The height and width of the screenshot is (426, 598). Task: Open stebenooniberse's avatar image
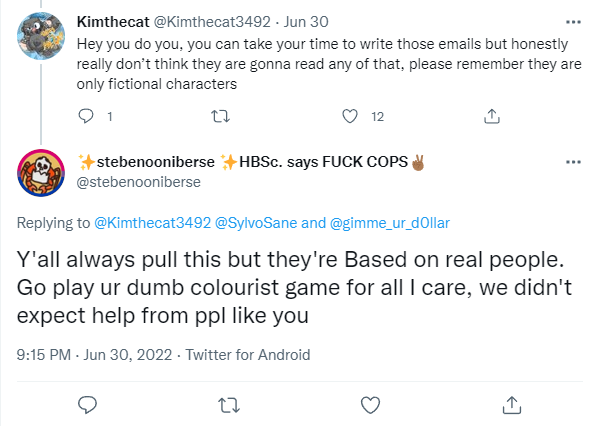coord(41,173)
